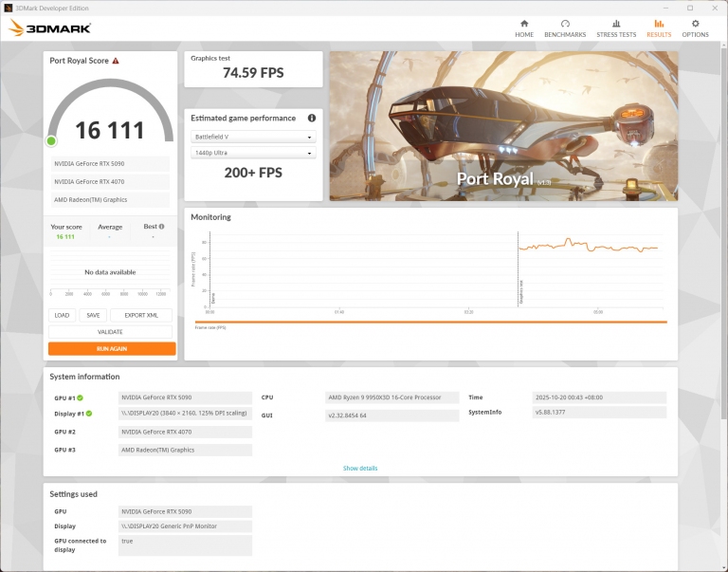Run the benchmark again

click(111, 348)
